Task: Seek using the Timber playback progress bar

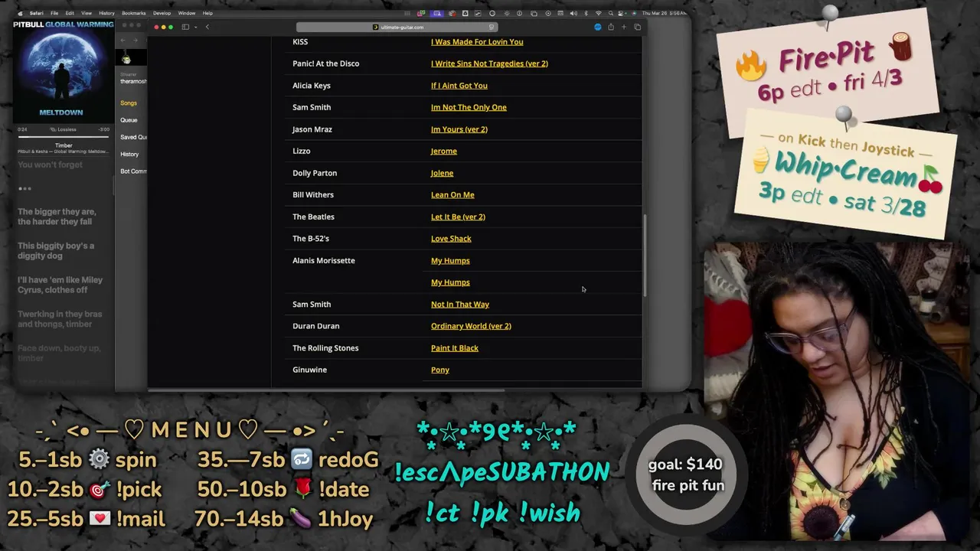Action: [64, 137]
